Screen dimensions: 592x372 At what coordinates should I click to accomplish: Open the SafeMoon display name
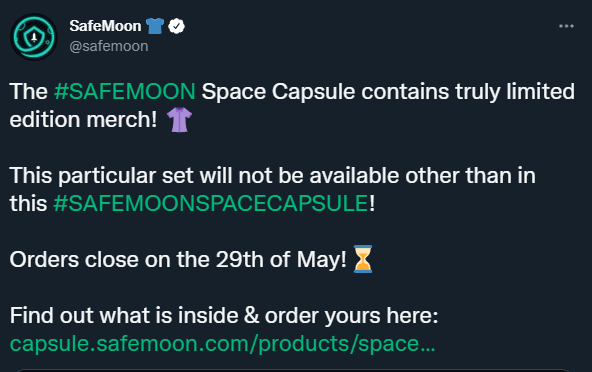(x=105, y=26)
